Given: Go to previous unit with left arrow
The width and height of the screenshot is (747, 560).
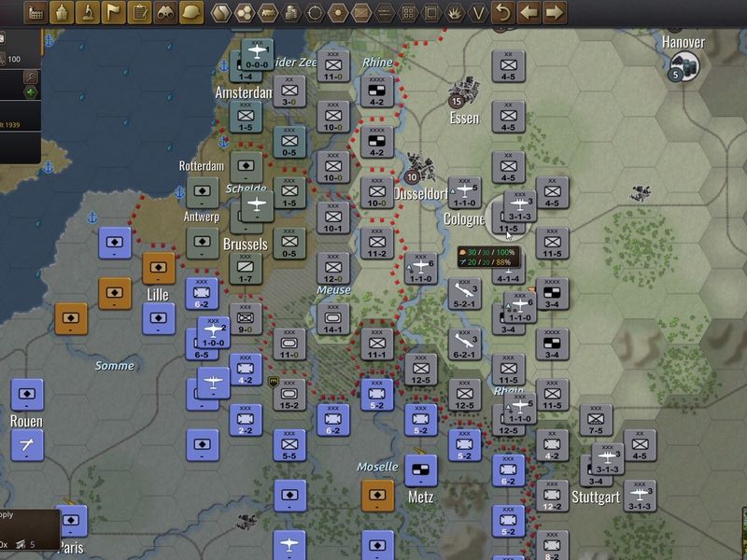Looking at the screenshot, I should [529, 13].
